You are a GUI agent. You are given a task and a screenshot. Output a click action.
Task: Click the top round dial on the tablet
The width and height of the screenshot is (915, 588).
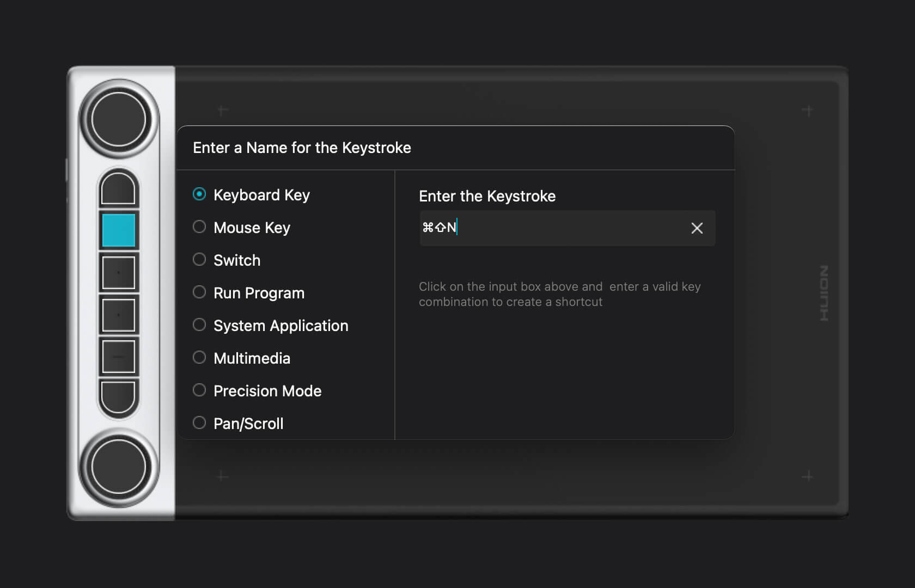119,119
